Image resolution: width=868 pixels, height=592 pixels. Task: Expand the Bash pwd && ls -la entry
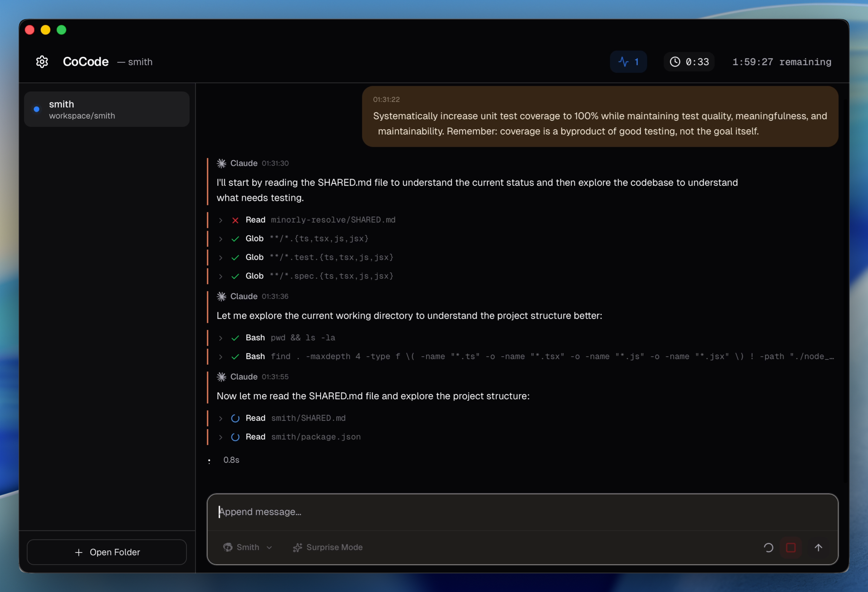coord(221,338)
